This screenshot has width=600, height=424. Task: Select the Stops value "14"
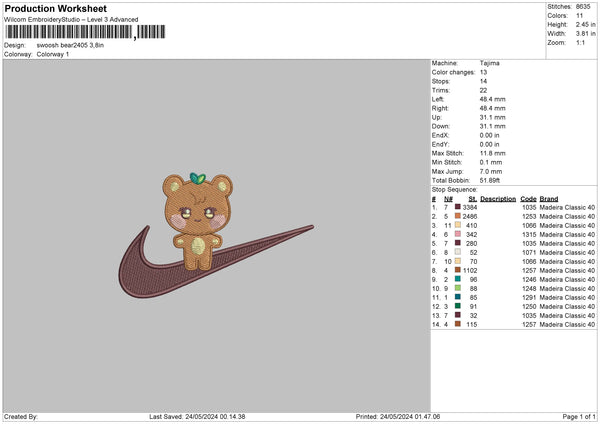(x=483, y=81)
